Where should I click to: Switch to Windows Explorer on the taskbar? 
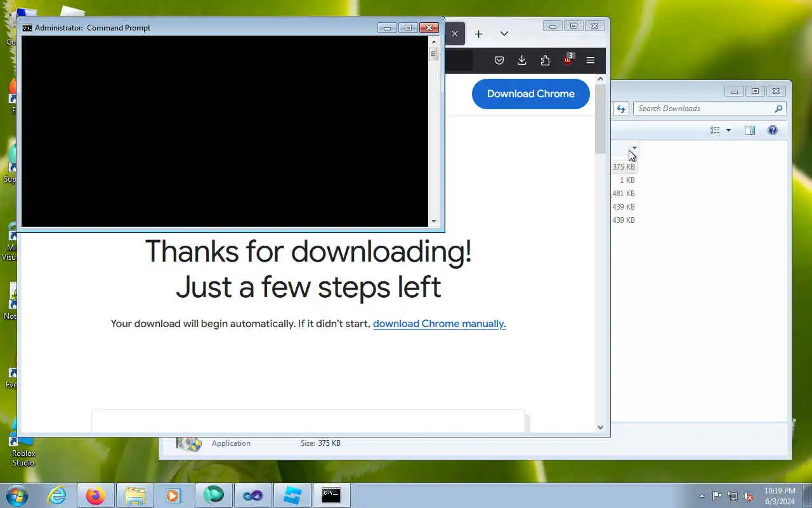tap(135, 495)
